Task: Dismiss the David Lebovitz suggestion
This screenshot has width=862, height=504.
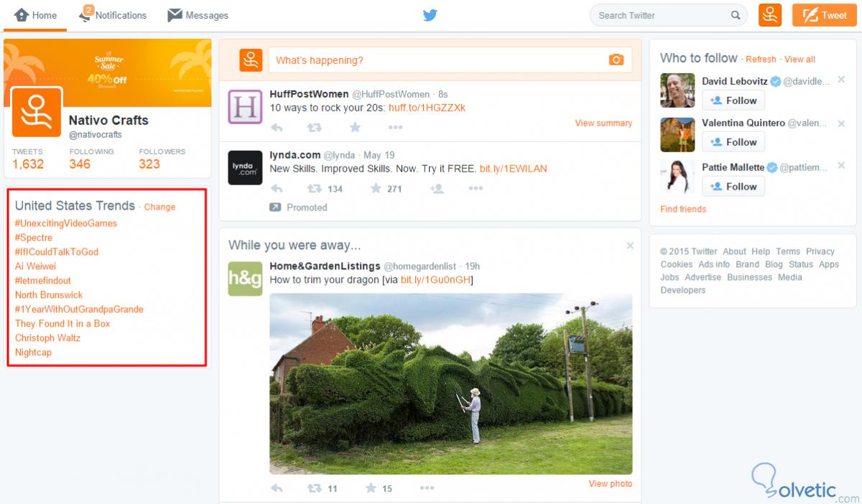Action: point(842,80)
